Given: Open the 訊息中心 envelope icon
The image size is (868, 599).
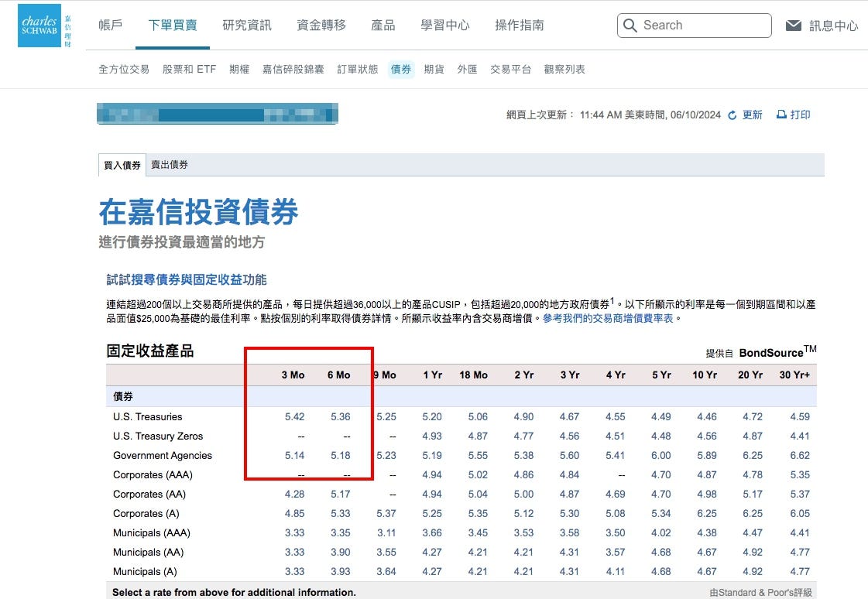Looking at the screenshot, I should pos(793,25).
